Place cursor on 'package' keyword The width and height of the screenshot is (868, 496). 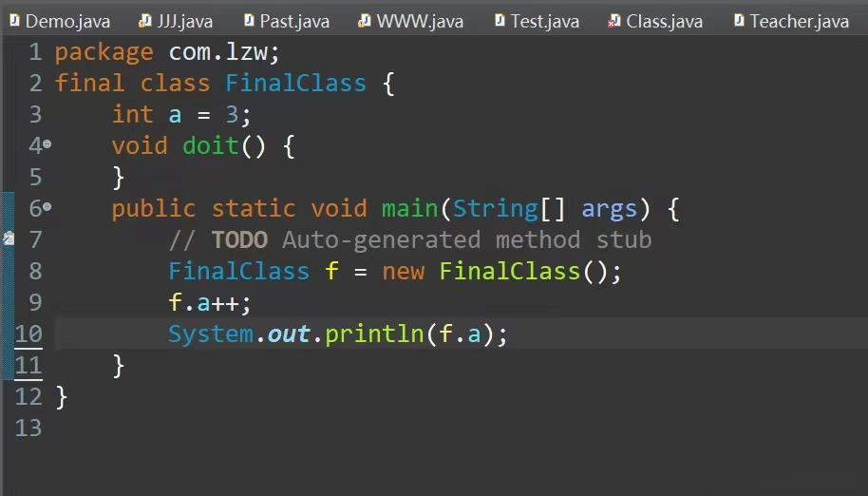(x=104, y=53)
